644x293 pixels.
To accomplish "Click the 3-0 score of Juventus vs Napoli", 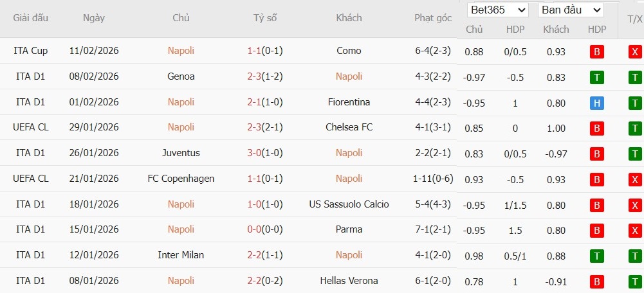I will click(253, 153).
